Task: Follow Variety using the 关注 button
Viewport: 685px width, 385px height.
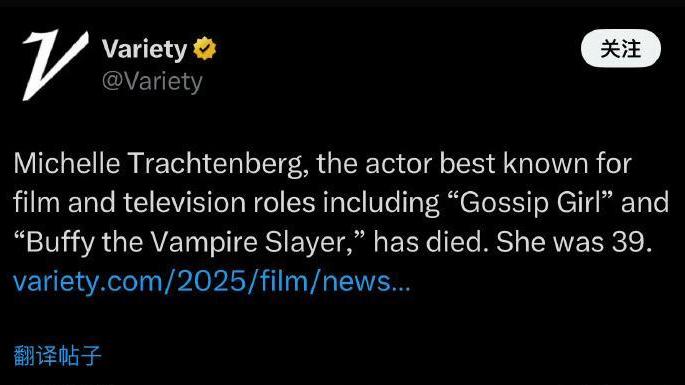Action: click(620, 48)
